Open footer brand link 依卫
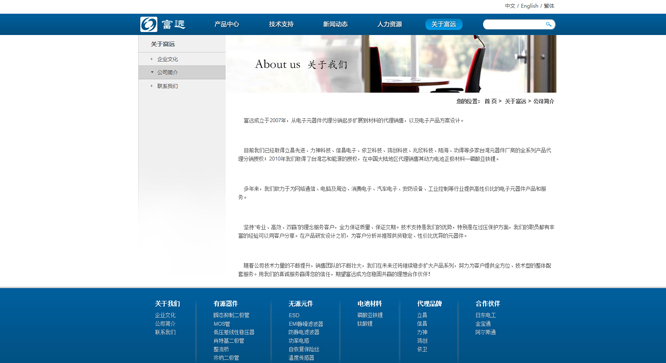Image resolution: width=666 pixels, height=363 pixels. pyautogui.click(x=422, y=349)
